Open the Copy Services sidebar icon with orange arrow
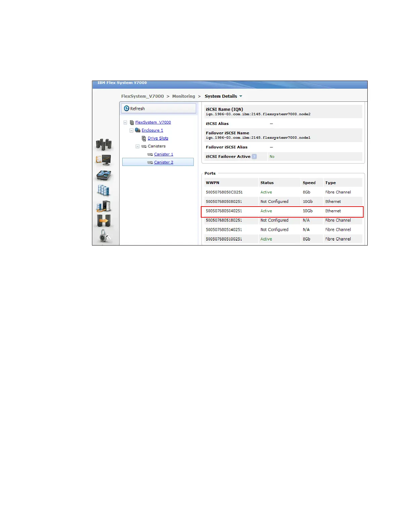The height and width of the screenshot is (532, 411). pyautogui.click(x=104, y=221)
